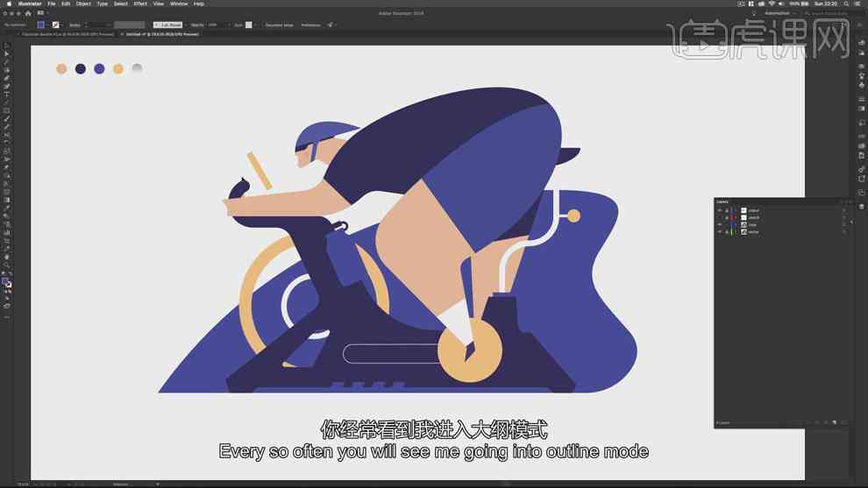The width and height of the screenshot is (868, 488).
Task: Click the volume icon in menu bar
Action: tap(781, 4)
